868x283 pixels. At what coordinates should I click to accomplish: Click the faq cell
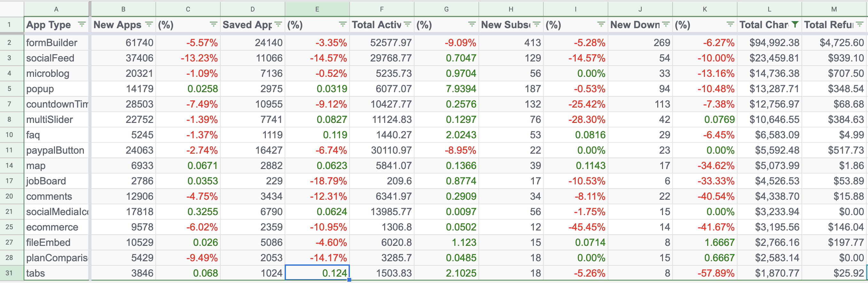click(56, 135)
